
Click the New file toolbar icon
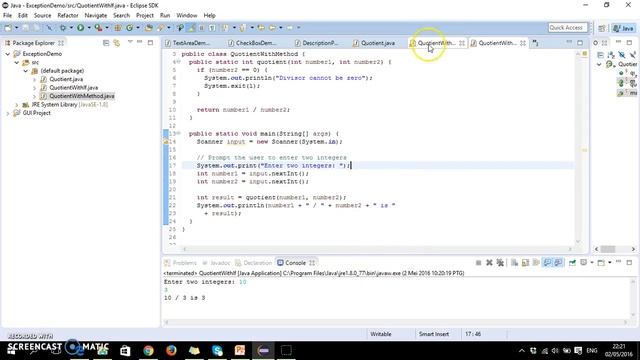point(8,28)
